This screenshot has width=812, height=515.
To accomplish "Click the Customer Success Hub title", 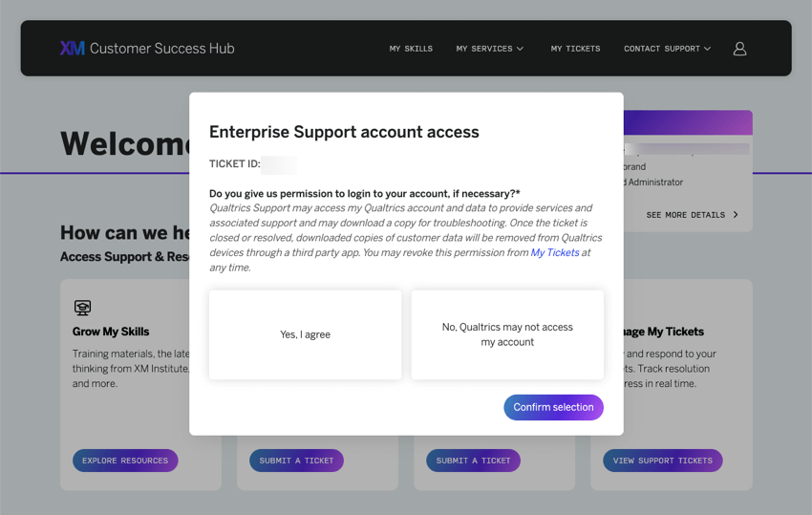I will tap(162, 48).
